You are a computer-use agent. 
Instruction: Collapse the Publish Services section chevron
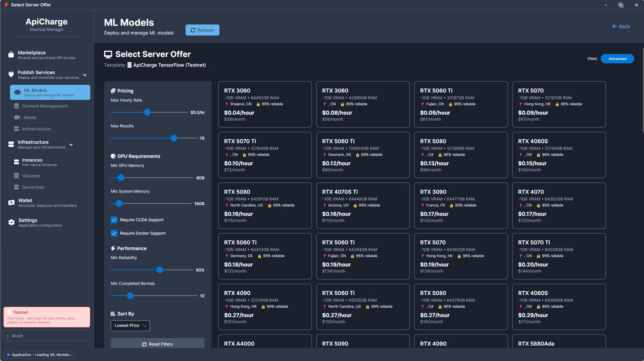85,75
